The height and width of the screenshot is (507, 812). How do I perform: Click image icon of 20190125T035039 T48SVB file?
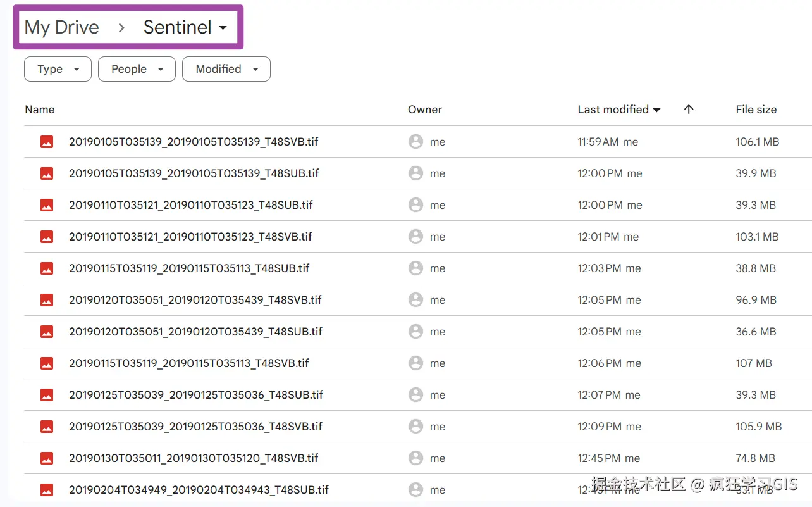tap(47, 427)
